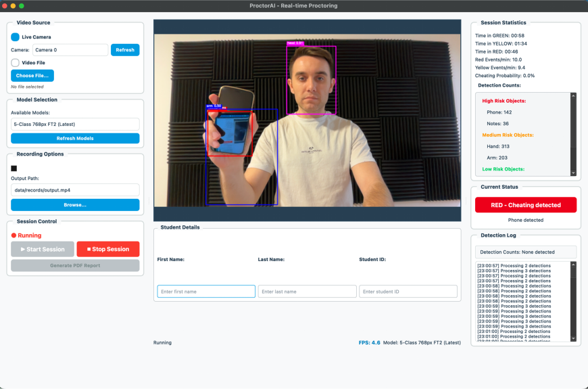Viewport: 588px width, 389px height.
Task: Click the Browse button for output path
Action: 75,204
